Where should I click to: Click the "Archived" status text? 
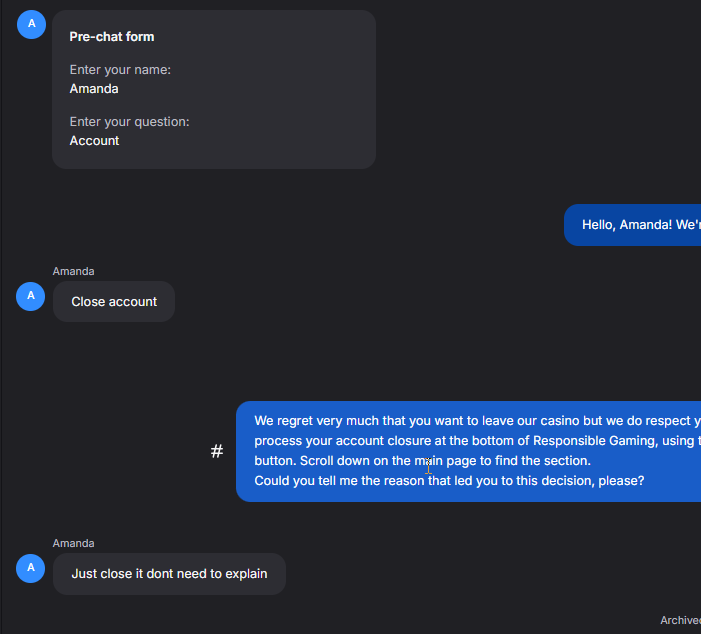[680, 621]
